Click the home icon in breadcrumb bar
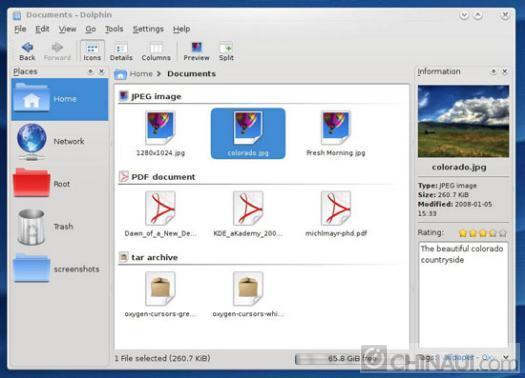 click(x=121, y=74)
